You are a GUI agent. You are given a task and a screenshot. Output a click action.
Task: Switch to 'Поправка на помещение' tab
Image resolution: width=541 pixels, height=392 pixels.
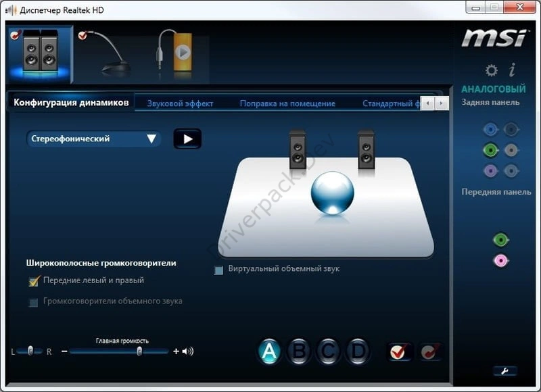pos(287,103)
